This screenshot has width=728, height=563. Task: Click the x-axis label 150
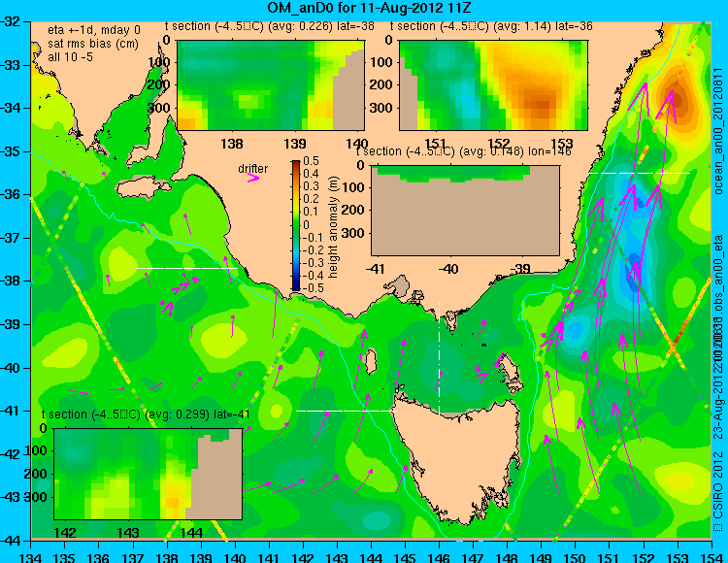point(575,557)
